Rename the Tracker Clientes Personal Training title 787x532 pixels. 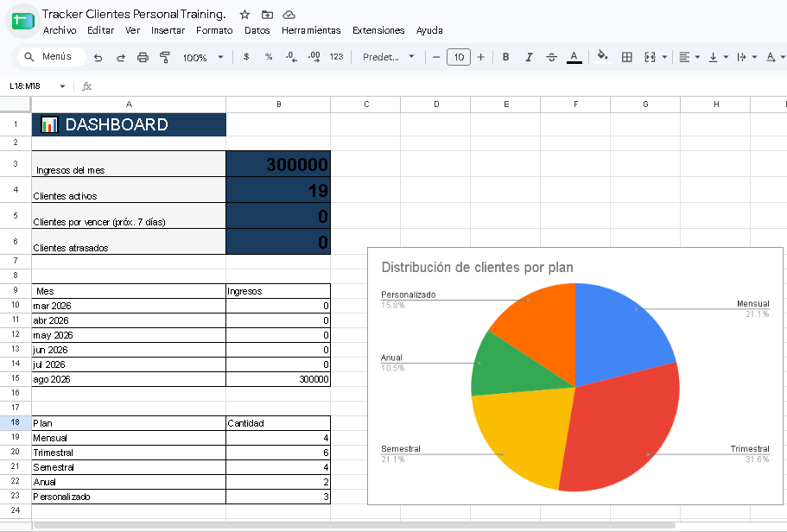point(134,14)
